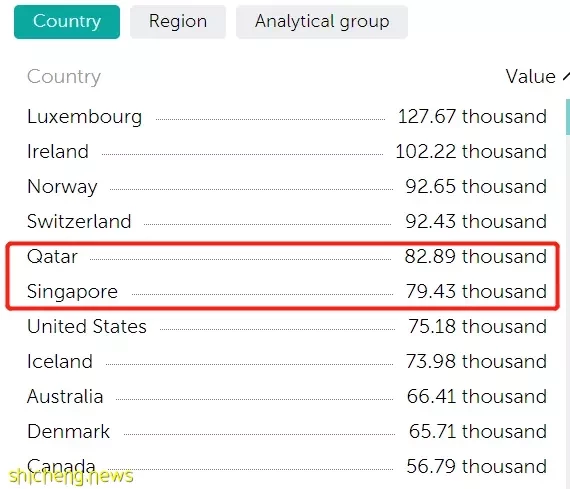570x489 pixels.
Task: Click the 79.43 thousand Singapore value
Action: point(476,292)
